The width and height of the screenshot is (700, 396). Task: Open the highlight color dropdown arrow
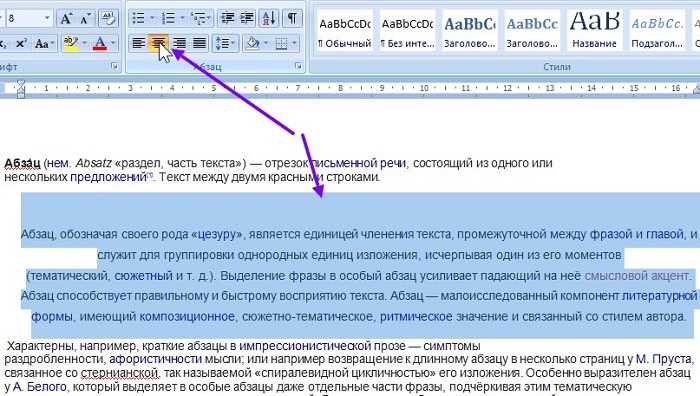tap(84, 43)
